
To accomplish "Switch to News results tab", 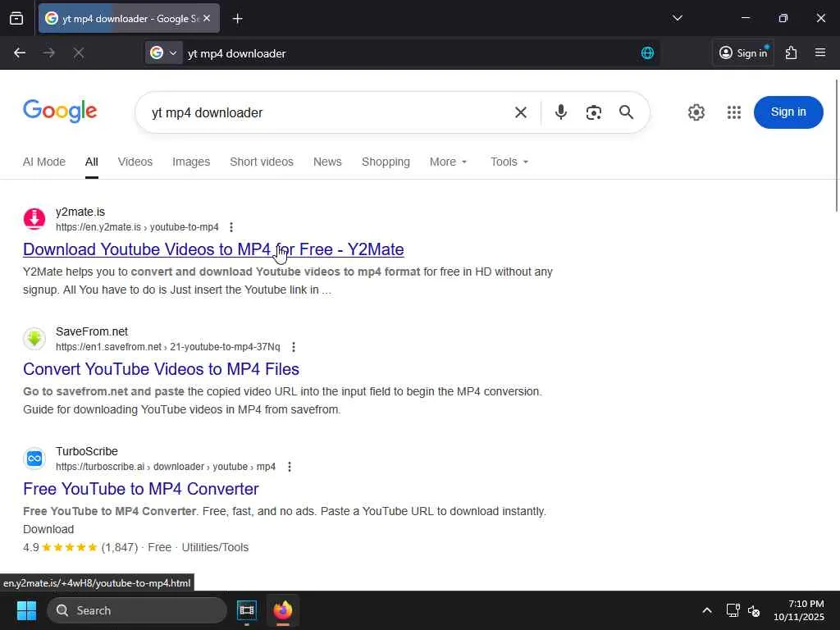I will coord(327,162).
